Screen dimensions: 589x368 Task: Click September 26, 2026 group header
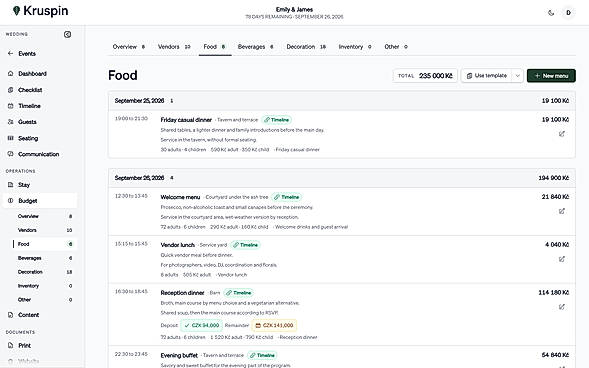click(341, 178)
